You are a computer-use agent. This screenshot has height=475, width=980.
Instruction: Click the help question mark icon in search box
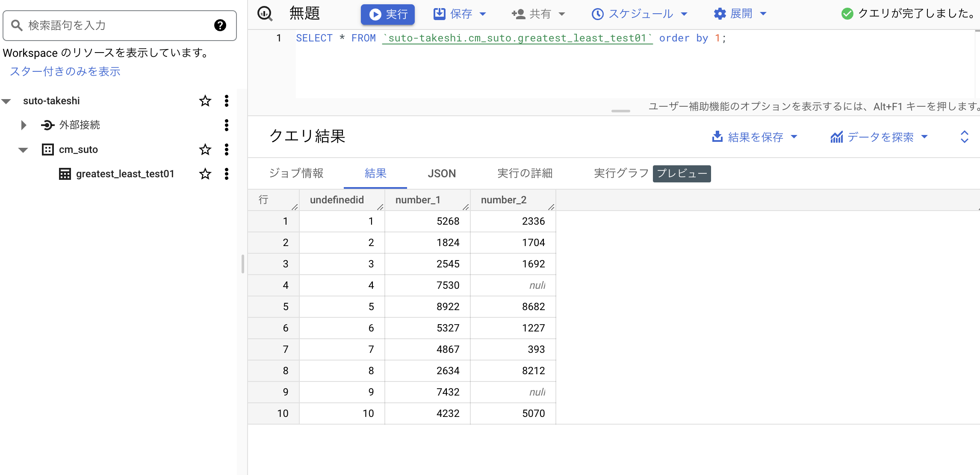tap(220, 25)
